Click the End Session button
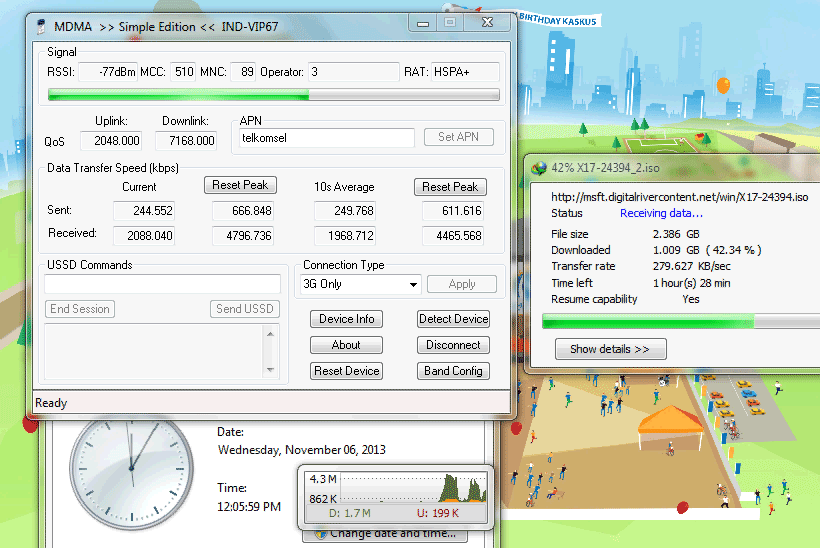 pyautogui.click(x=79, y=309)
